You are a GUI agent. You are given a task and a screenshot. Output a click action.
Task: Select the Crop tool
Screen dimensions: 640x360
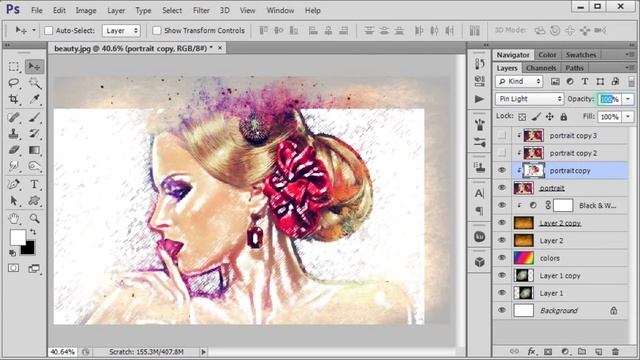click(13, 100)
